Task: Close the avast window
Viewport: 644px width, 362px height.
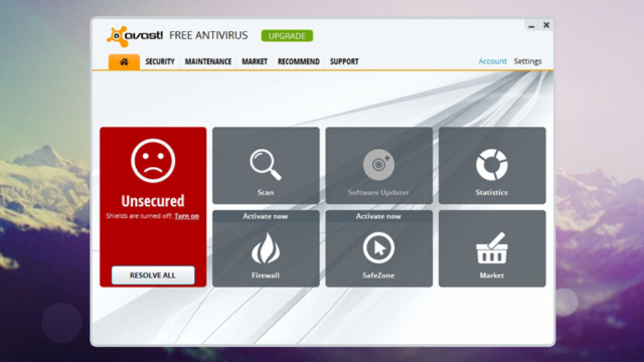Action: [546, 25]
